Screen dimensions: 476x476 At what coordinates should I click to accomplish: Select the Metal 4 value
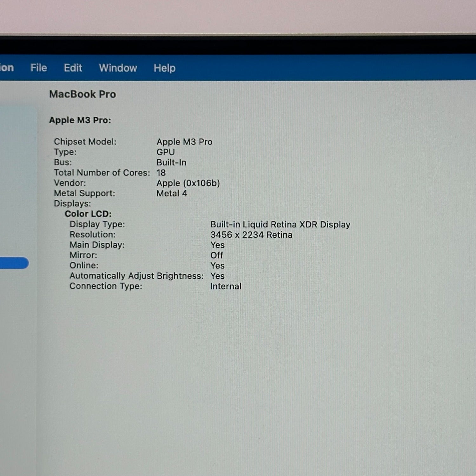click(x=172, y=193)
